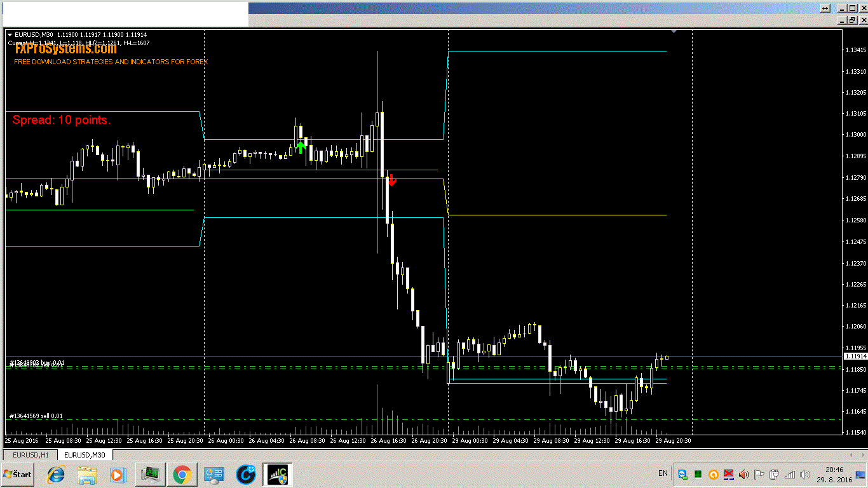
Task: Open the green monitor chart taskbar icon
Action: [151, 474]
